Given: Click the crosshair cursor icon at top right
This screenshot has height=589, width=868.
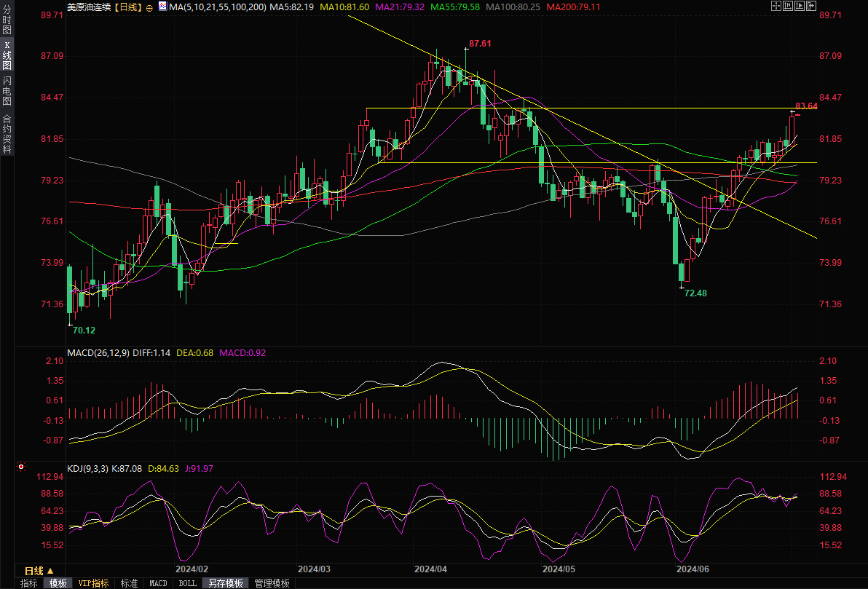Looking at the screenshot, I should click(776, 6).
